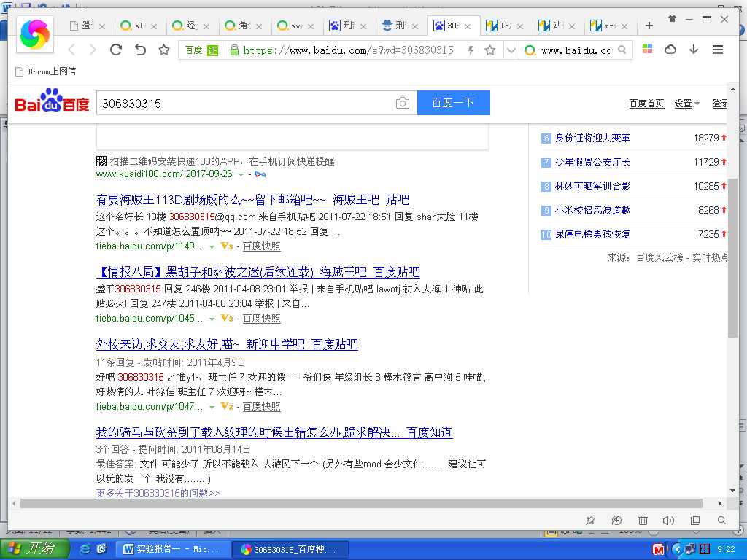Click the green 百度 证 site badge
Image resolution: width=747 pixels, height=560 pixels.
coord(201,50)
